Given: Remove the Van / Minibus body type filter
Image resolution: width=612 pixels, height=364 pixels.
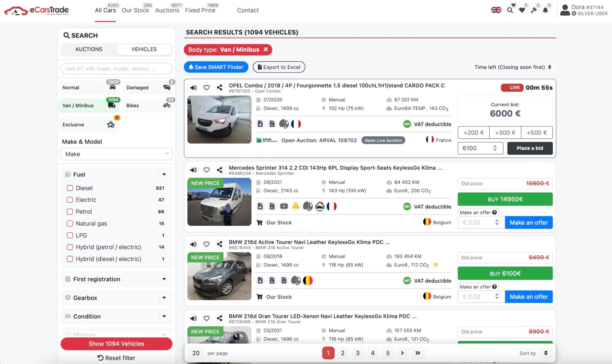Looking at the screenshot, I should [266, 50].
